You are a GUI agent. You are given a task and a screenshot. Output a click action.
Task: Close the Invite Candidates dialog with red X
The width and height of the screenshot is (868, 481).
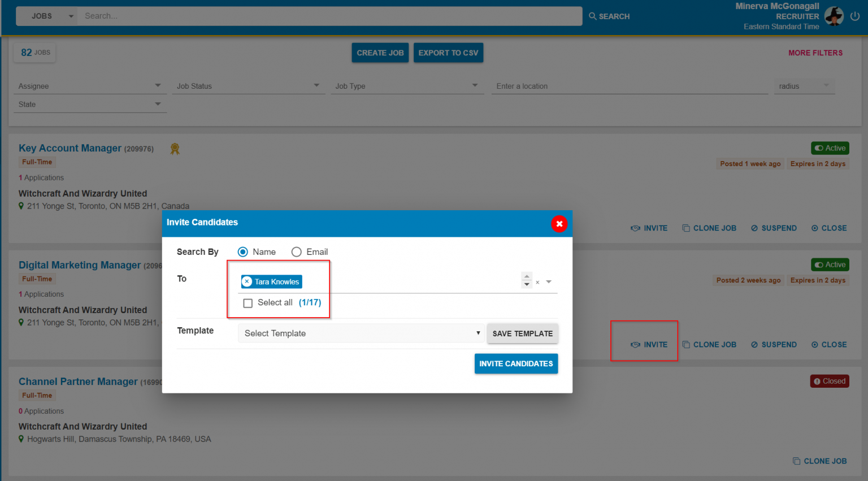click(x=559, y=224)
